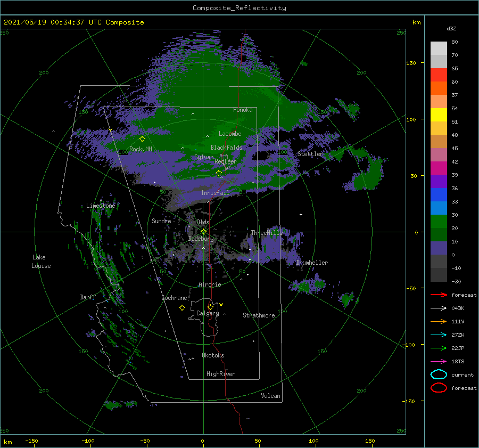Click the RedDeer city label
Viewport: 479px width, 448px height.
226,161
